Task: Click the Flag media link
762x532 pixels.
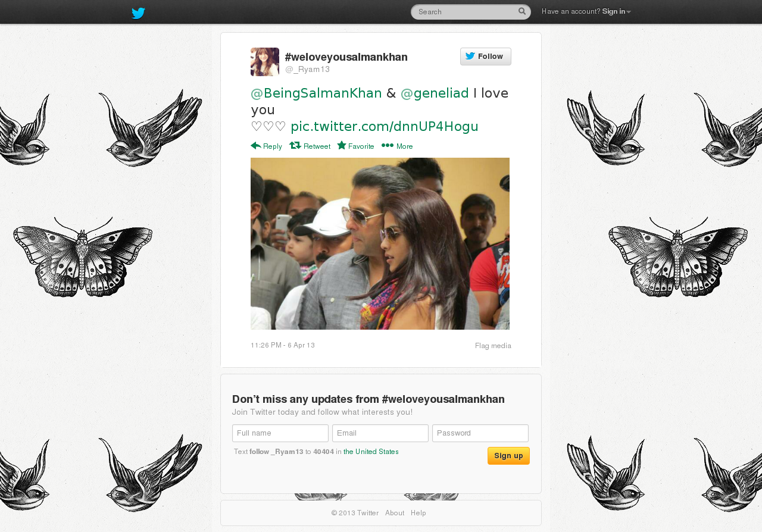Action: point(493,346)
